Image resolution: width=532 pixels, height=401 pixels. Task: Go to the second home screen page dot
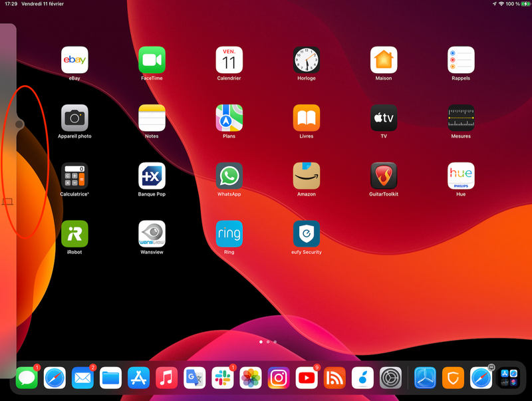click(x=268, y=342)
